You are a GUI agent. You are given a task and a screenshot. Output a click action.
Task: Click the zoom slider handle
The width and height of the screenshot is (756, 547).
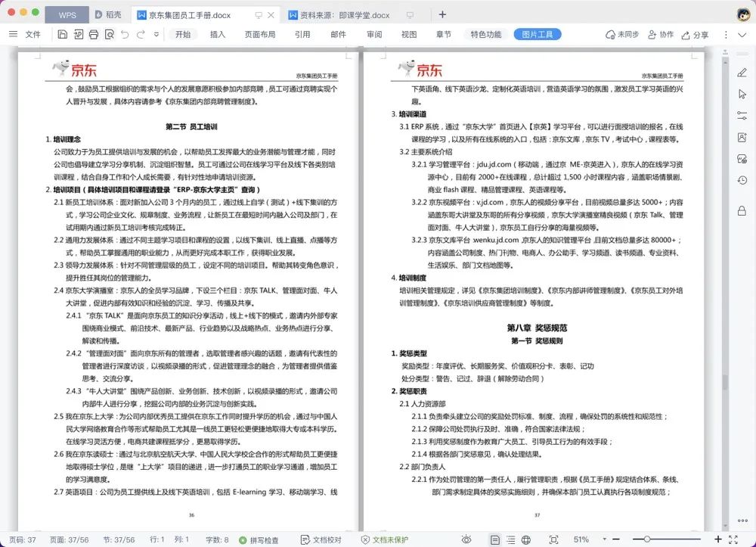(647, 539)
